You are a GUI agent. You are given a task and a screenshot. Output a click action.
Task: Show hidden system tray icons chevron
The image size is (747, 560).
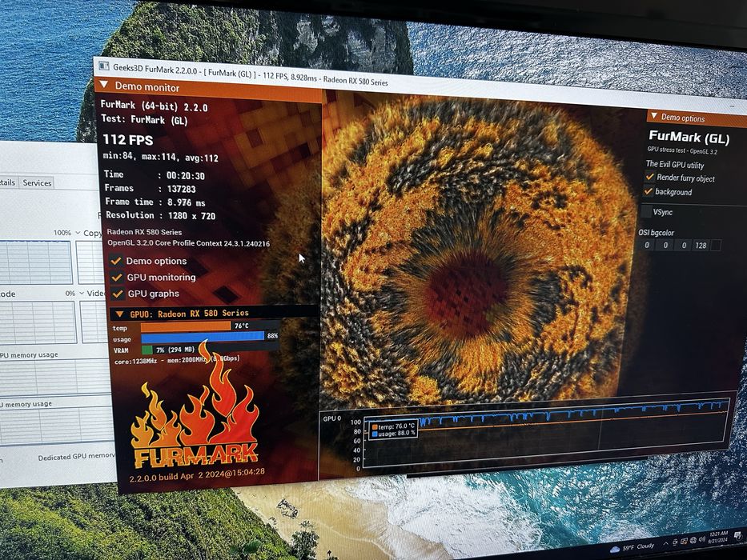click(x=665, y=544)
